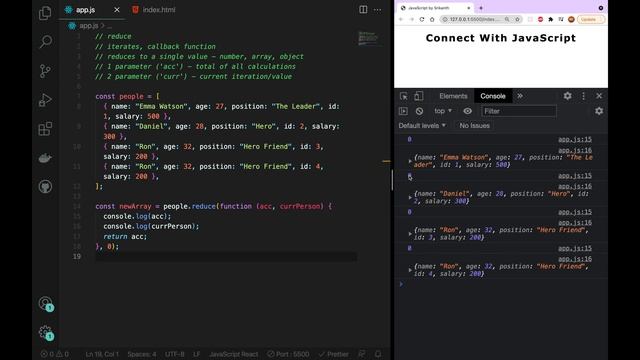Expand the Ron id: 4 object in console
This screenshot has width=640, height=360.
410,270
